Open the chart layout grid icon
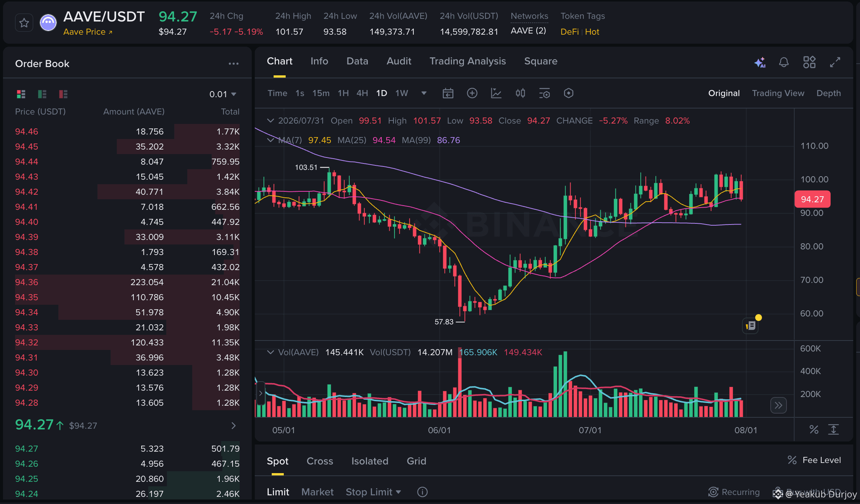The width and height of the screenshot is (860, 504). pos(809,62)
